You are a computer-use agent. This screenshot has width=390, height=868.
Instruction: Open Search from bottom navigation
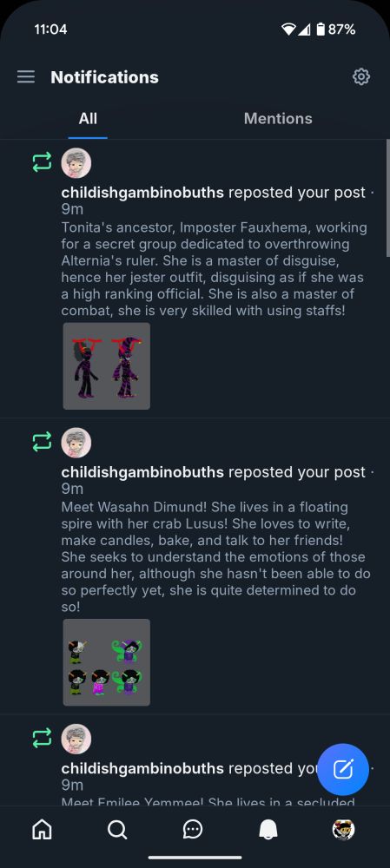pos(117,829)
